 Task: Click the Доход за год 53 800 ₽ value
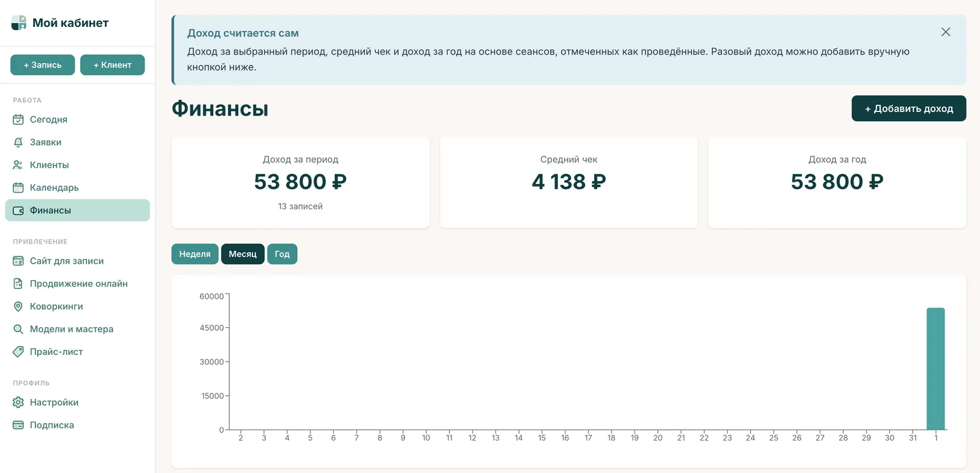(x=837, y=182)
